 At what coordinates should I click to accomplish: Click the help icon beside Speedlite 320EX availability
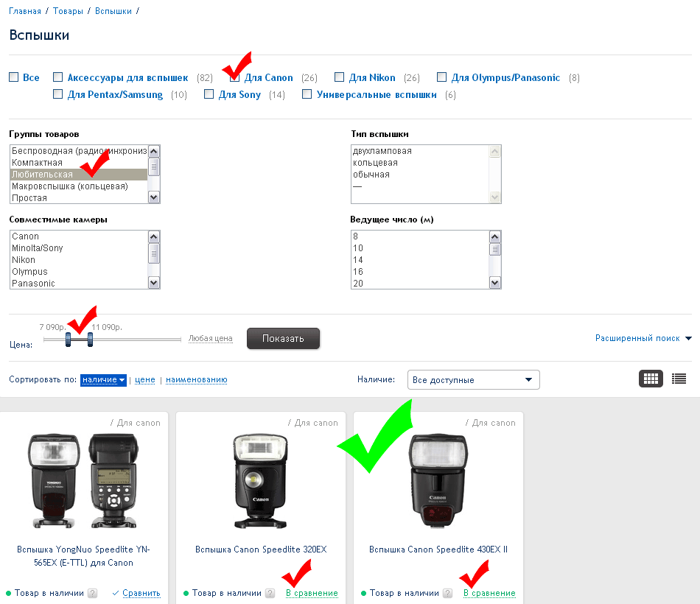270,593
